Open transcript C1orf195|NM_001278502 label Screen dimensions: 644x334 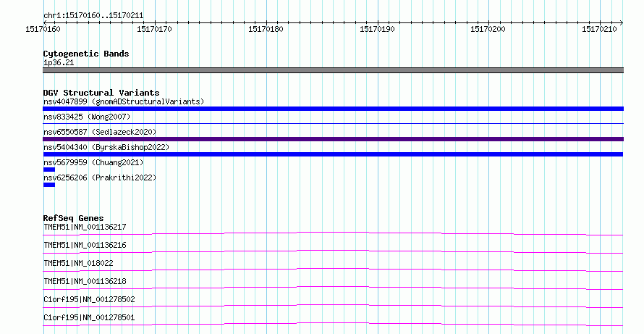point(89,299)
